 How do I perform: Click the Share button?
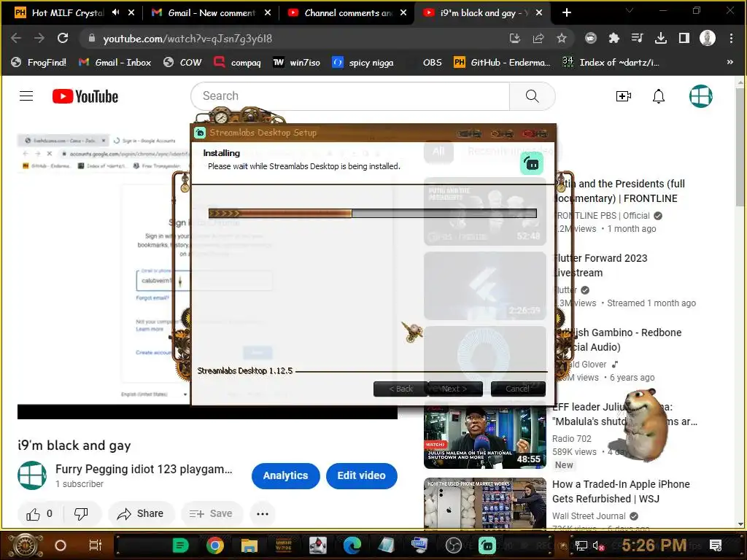pos(141,514)
